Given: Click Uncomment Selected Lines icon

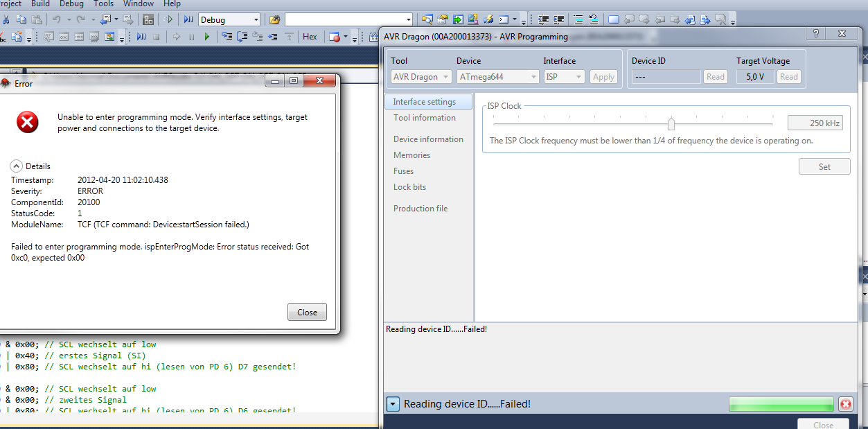Looking at the screenshot, I should pyautogui.click(x=594, y=19).
